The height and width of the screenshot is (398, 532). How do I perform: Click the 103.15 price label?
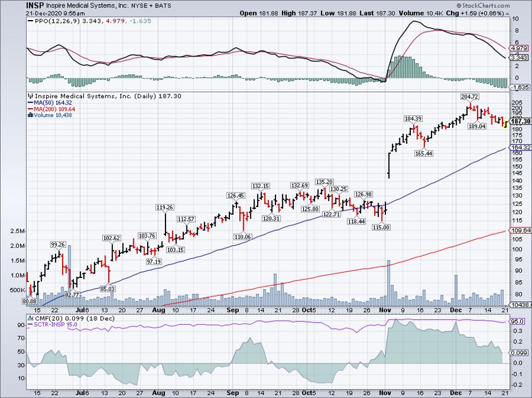point(175,249)
